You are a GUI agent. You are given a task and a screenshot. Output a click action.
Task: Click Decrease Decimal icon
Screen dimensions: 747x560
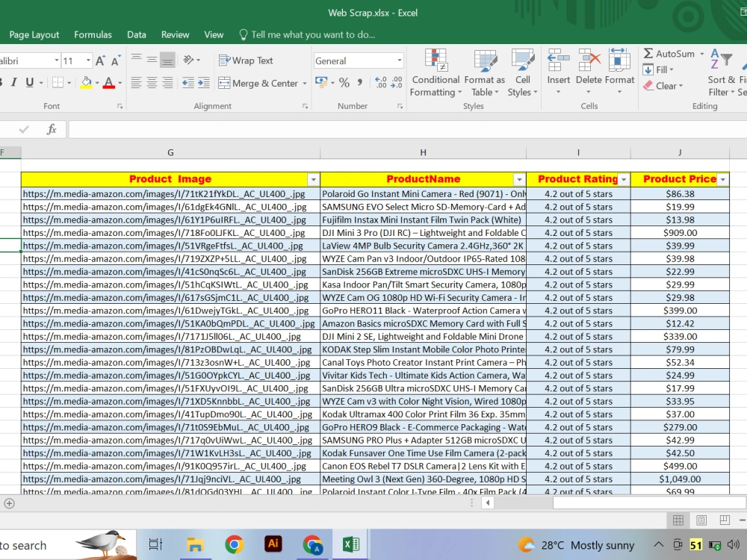(397, 82)
